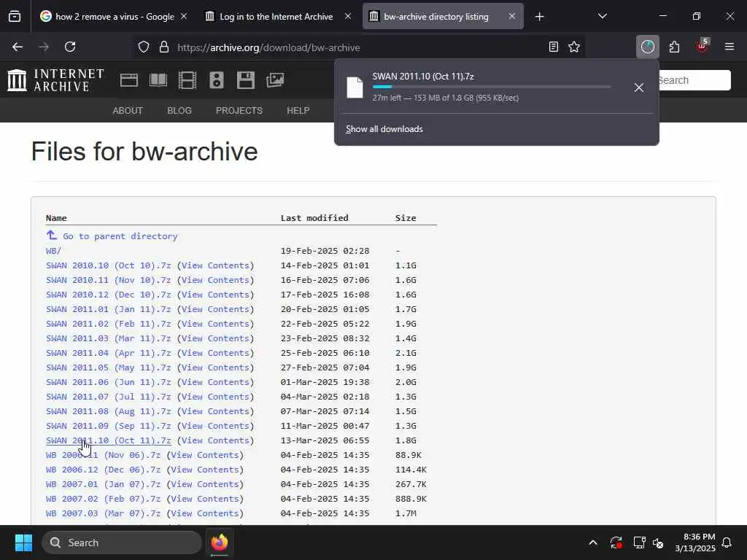Toggle reader view icon in address bar

(553, 47)
